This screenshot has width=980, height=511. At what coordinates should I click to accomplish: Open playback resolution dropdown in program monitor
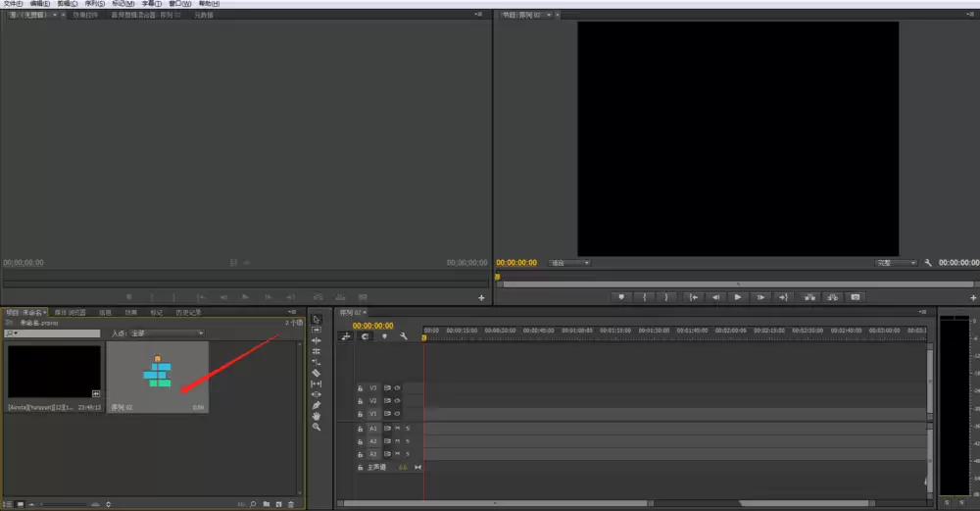coord(896,263)
